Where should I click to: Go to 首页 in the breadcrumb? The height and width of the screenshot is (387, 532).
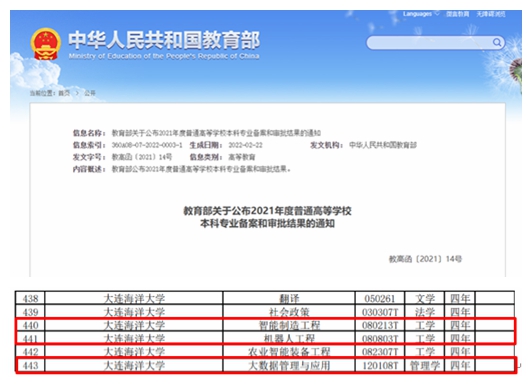pyautogui.click(x=64, y=93)
